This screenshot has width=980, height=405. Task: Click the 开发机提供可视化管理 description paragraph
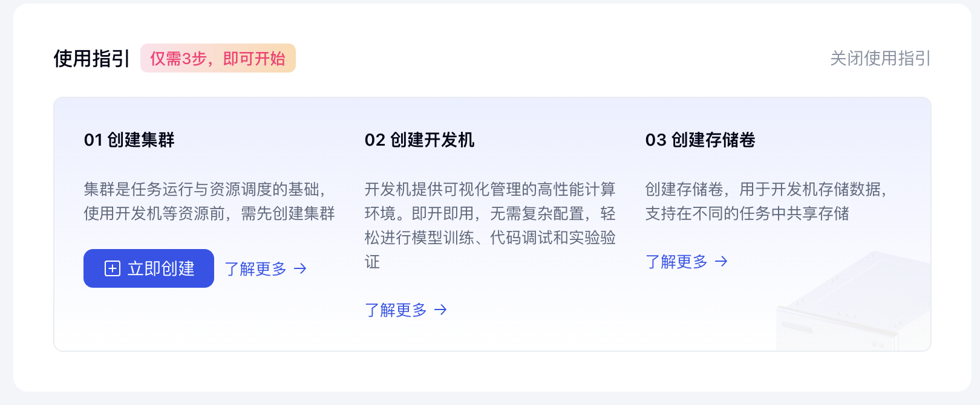(490, 225)
